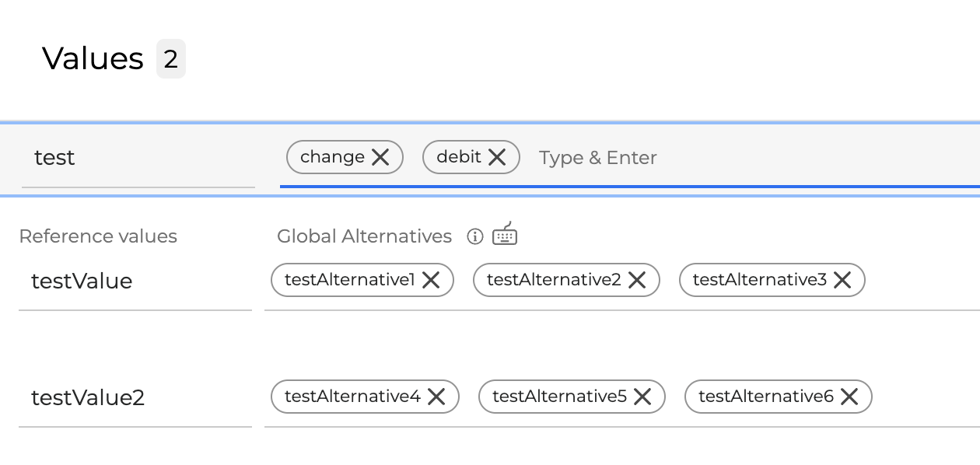Select the testAlternative1 chip text
The width and height of the screenshot is (980, 465).
(x=350, y=280)
